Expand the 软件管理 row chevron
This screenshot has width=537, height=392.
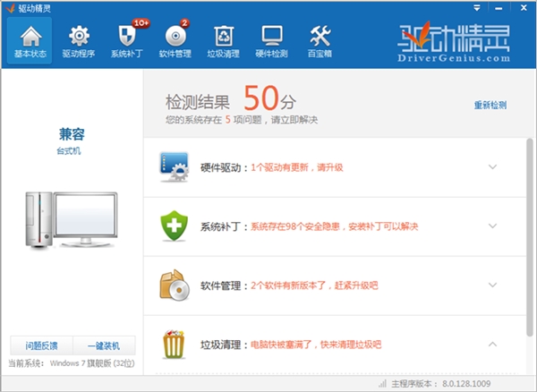492,285
